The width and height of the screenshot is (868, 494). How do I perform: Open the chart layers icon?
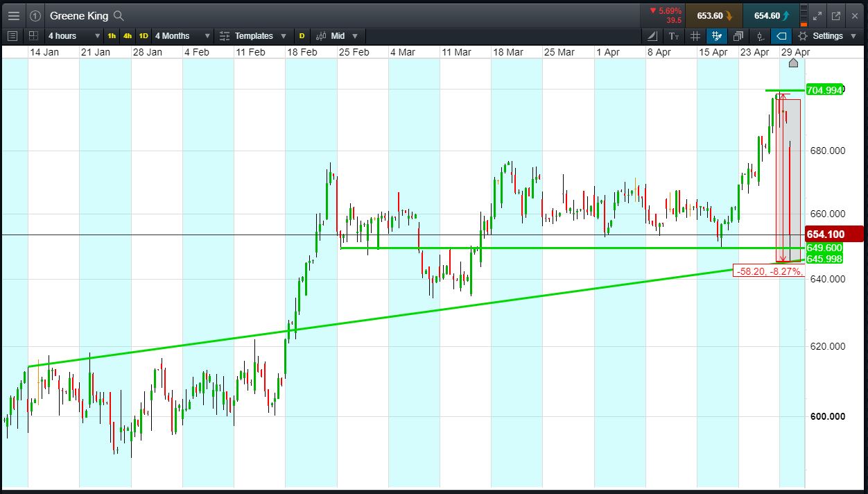(738, 36)
